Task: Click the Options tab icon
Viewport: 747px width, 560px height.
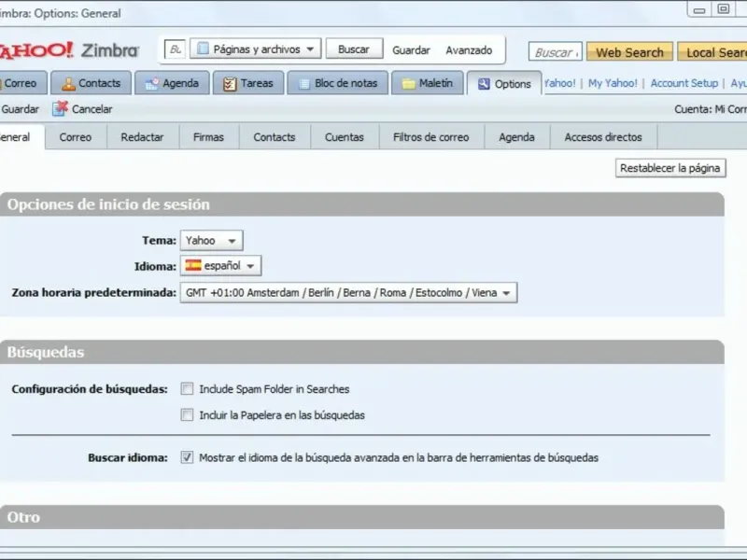Action: [x=484, y=84]
